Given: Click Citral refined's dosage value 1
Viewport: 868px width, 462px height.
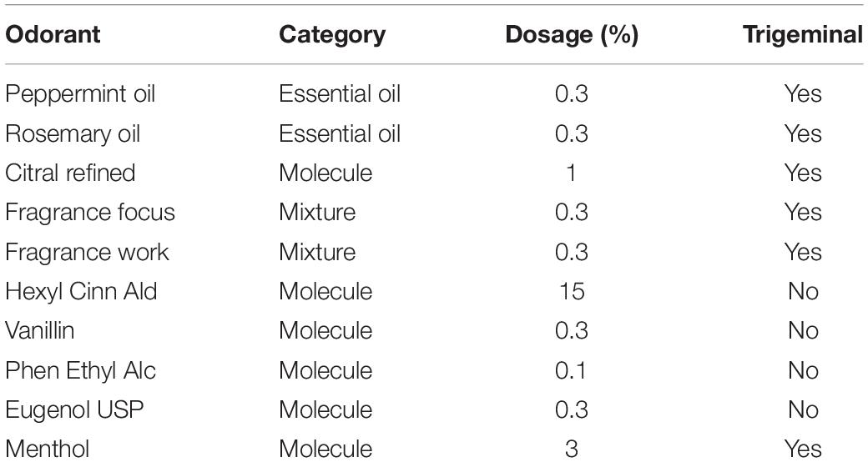Looking at the screenshot, I should pos(571,173).
